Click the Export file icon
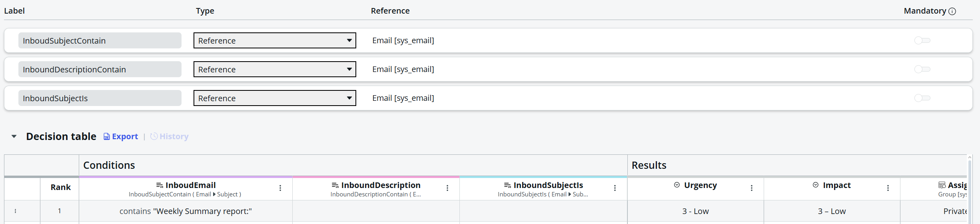Viewport: 980px width, 224px height. pyautogui.click(x=107, y=137)
